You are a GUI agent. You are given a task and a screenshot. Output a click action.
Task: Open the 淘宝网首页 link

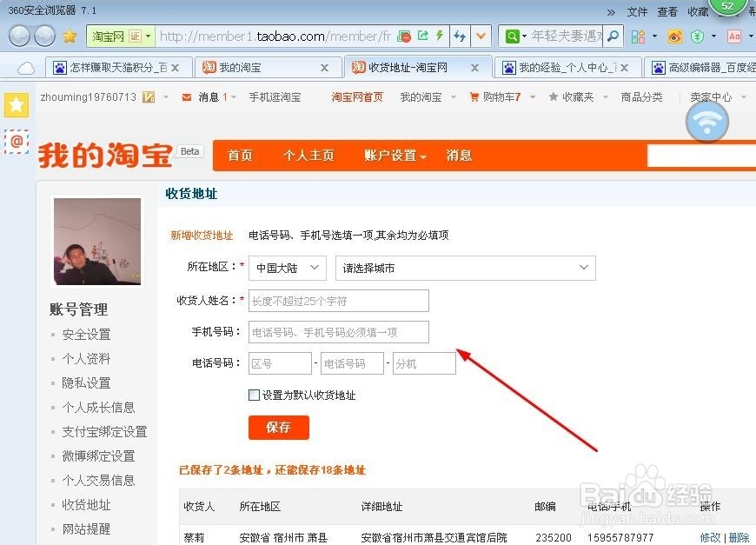point(357,97)
